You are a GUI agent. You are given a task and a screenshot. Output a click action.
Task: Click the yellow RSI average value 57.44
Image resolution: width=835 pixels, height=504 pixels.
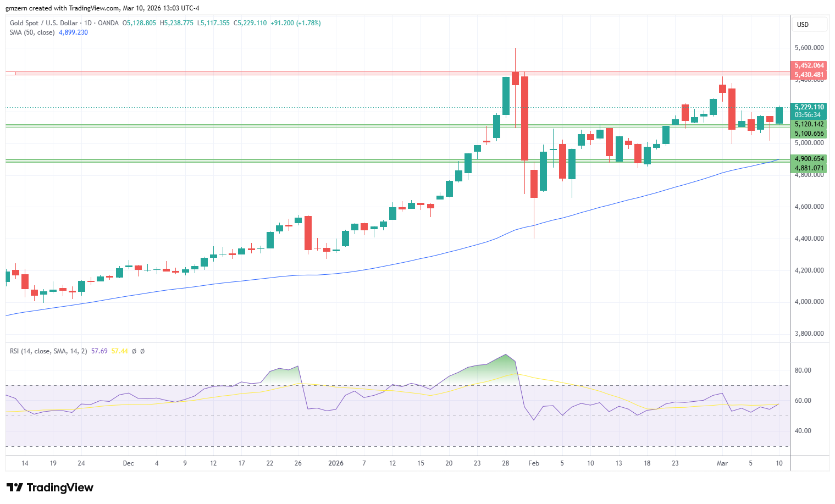(x=119, y=351)
